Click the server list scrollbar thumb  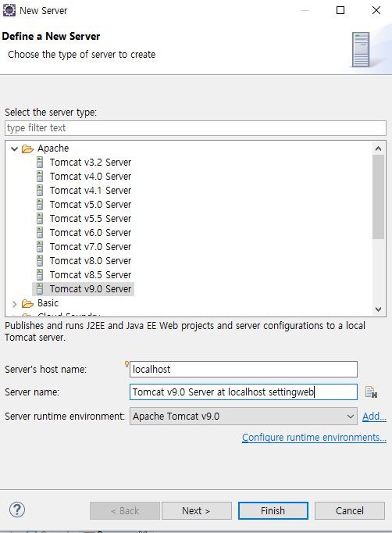coord(379,197)
